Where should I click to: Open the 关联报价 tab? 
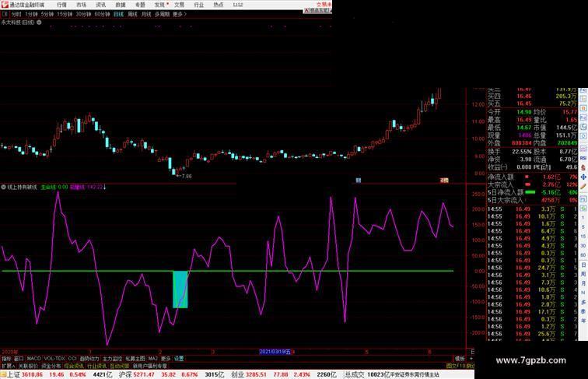pos(28,366)
